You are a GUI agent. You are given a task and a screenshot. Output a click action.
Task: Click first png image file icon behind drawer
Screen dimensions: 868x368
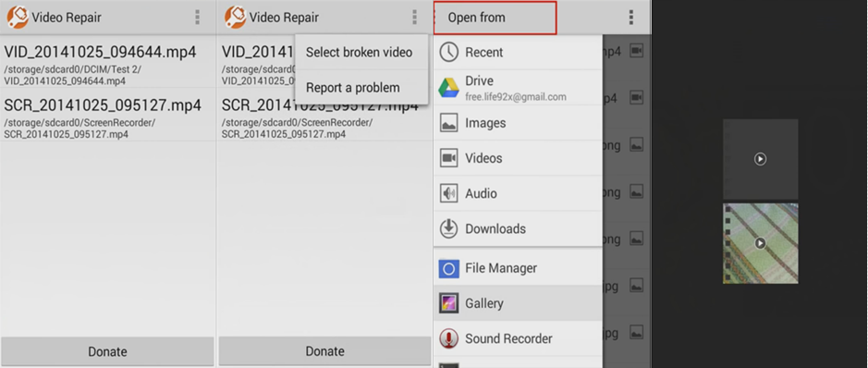[x=637, y=145]
